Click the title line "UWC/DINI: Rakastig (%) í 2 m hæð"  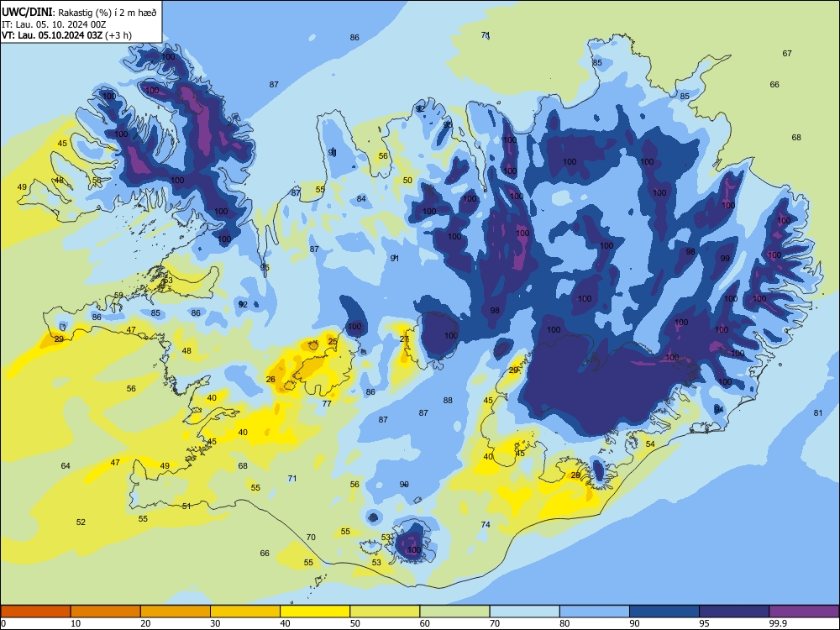[x=79, y=12]
